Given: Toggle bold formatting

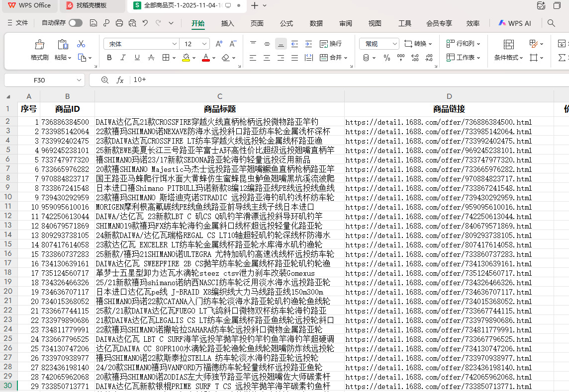Looking at the screenshot, I should coord(109,58).
